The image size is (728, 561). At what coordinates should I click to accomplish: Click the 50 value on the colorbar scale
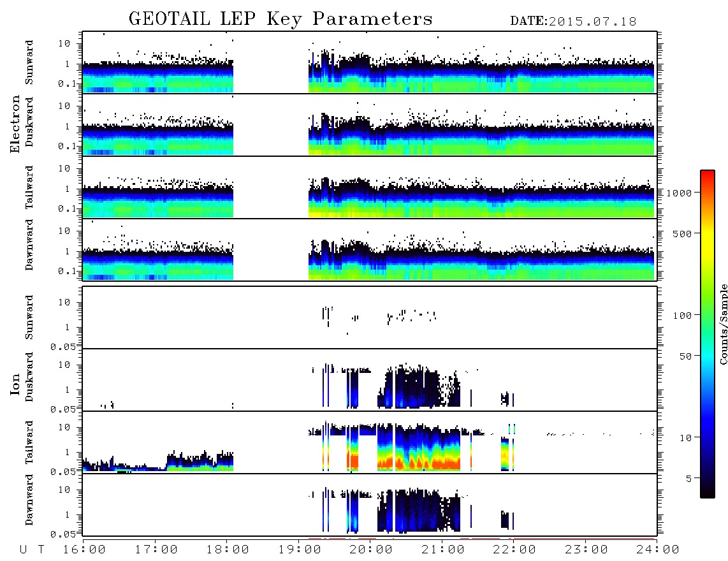685,356
